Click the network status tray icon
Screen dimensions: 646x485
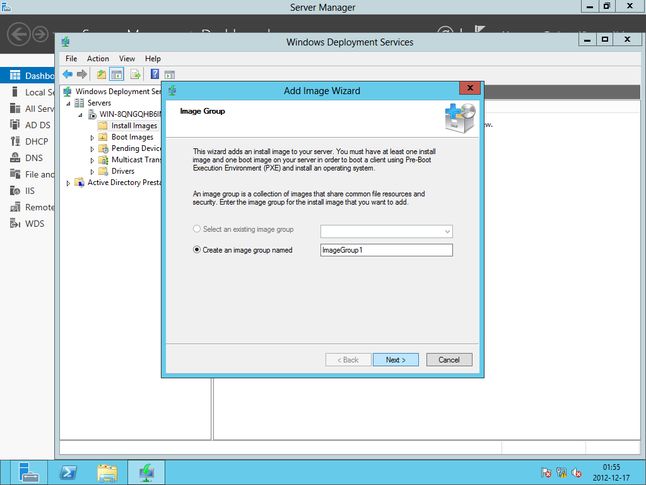(x=562, y=473)
